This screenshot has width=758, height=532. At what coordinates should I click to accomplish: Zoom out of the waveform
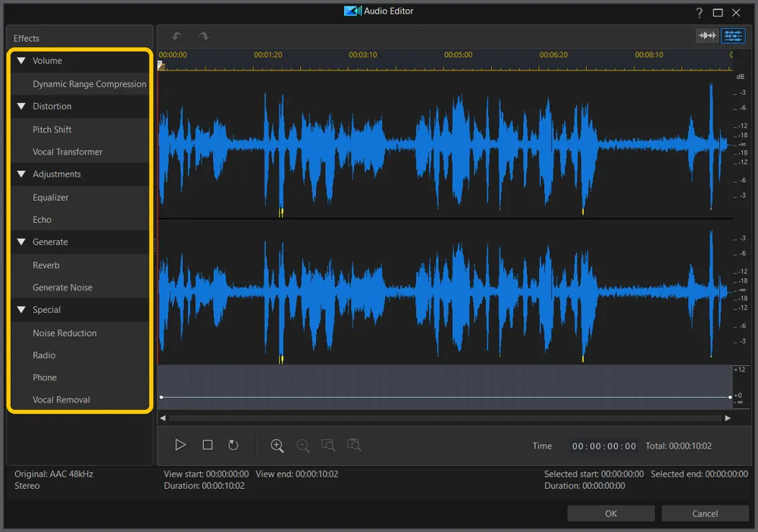click(x=302, y=446)
